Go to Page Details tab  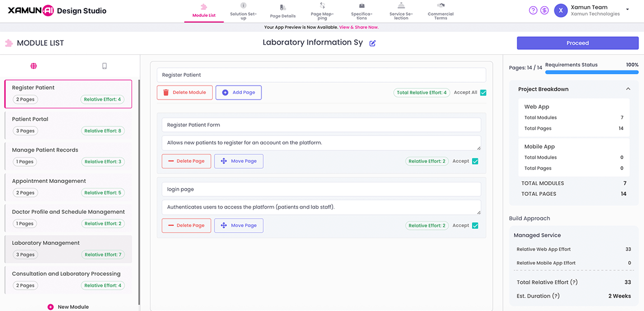click(x=283, y=11)
